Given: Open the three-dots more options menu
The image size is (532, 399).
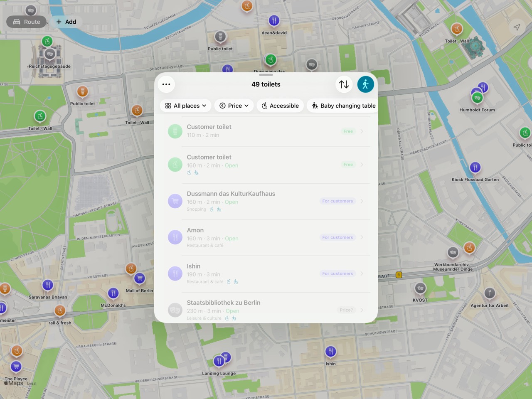Looking at the screenshot, I should (166, 84).
